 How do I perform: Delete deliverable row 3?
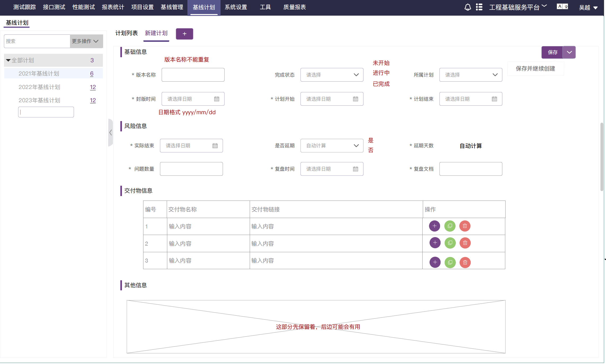pos(465,263)
